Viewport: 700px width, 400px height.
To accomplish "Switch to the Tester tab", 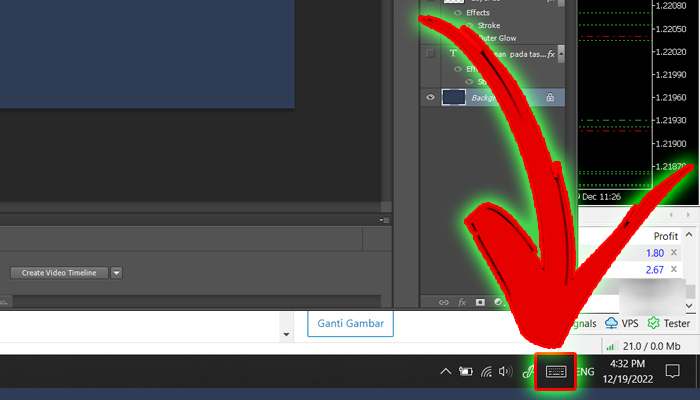I will (668, 323).
